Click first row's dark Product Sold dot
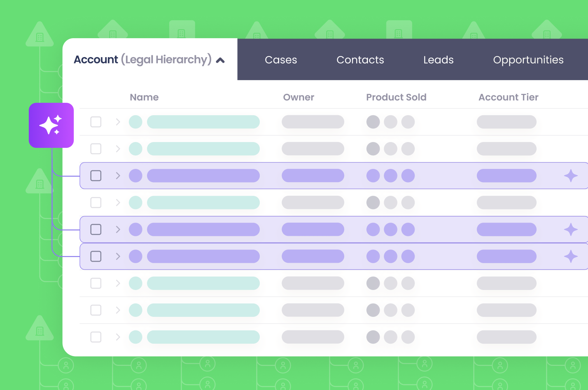Image resolution: width=588 pixels, height=390 pixels. coord(373,122)
